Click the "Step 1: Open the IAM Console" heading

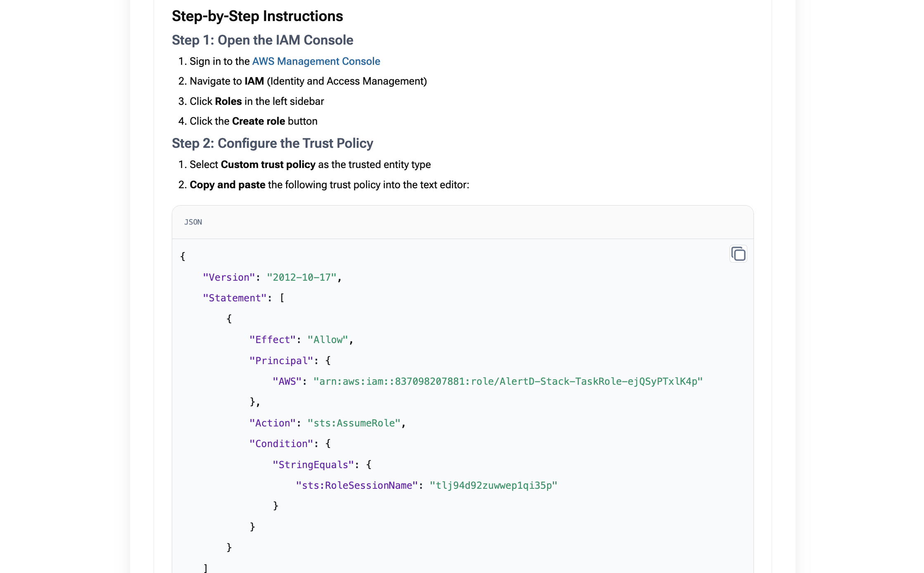coord(263,40)
